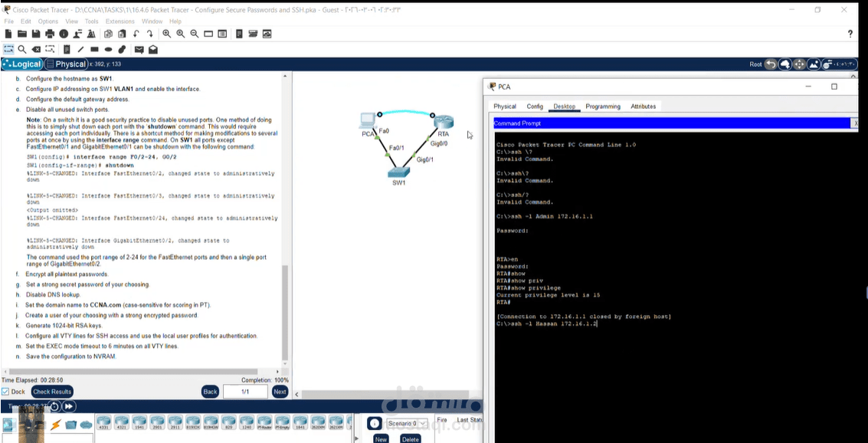Click the Open folder toolbar icon

click(x=22, y=34)
